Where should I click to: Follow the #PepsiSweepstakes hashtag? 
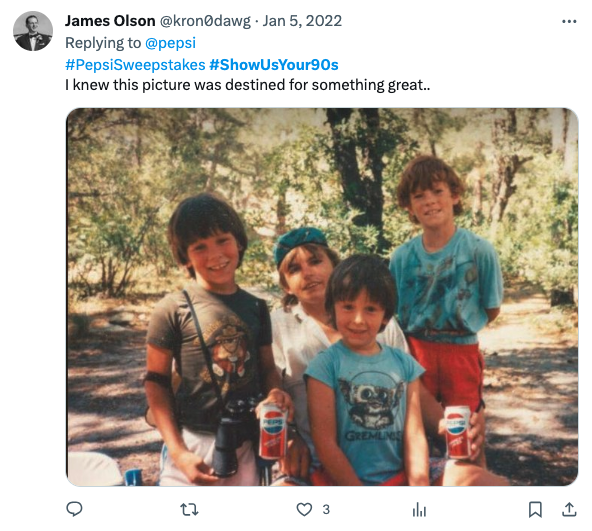coord(135,65)
